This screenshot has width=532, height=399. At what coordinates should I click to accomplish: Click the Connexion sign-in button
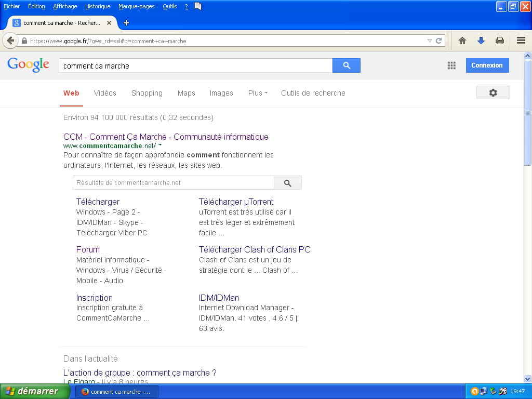click(487, 65)
